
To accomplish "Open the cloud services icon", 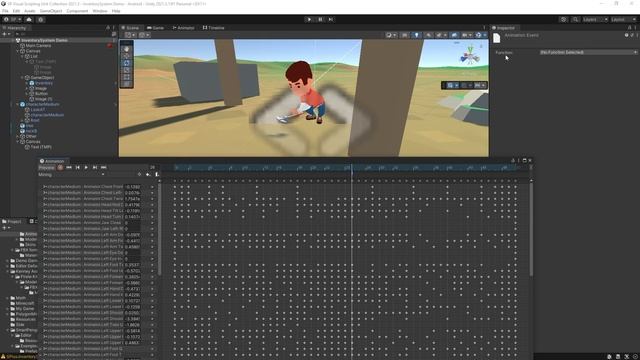I will pyautogui.click(x=29, y=19).
